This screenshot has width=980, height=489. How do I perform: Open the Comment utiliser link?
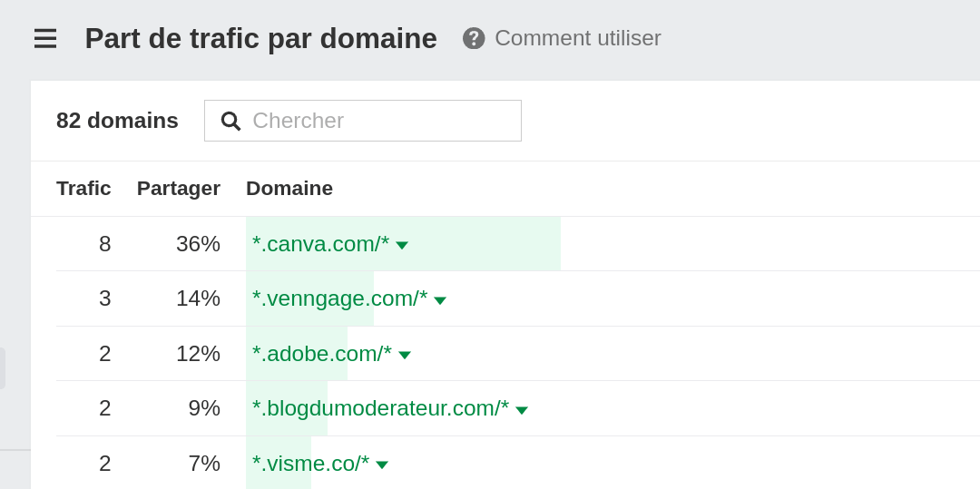[x=577, y=38]
